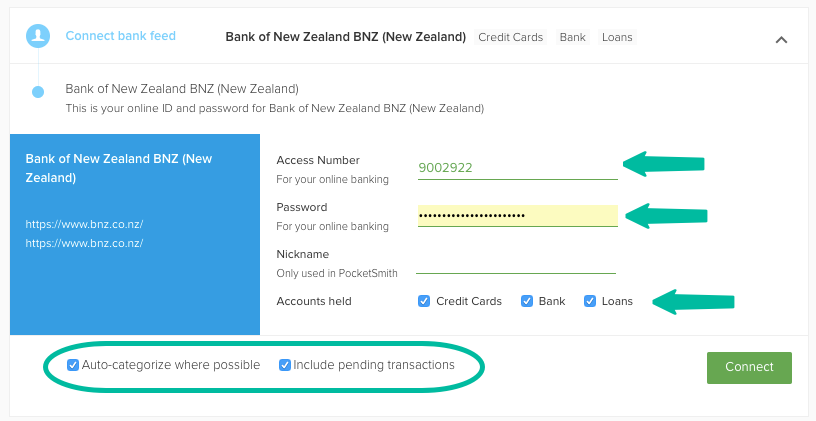This screenshot has width=816, height=421.
Task: Click the Bank tag in header
Action: [x=572, y=37]
